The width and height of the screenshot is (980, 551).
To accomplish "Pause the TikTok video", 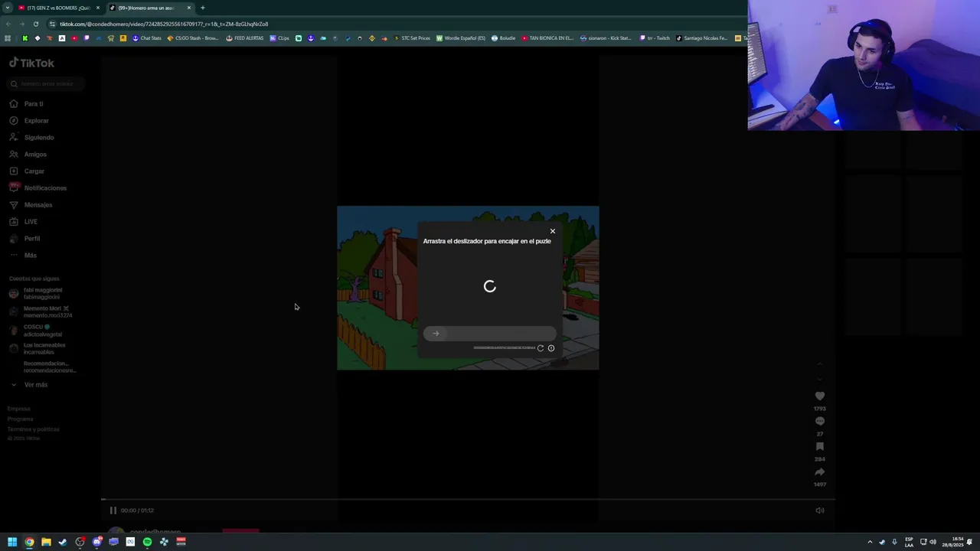I will [113, 510].
